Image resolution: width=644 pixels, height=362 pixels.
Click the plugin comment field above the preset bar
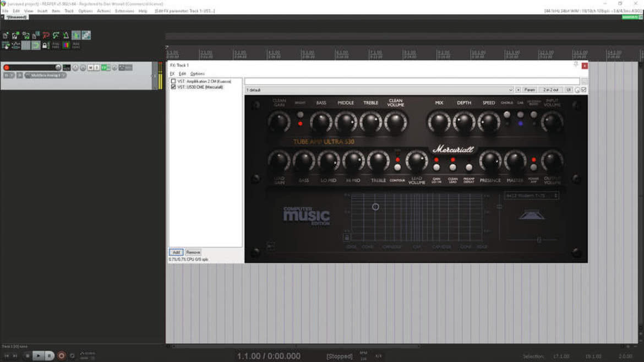(x=412, y=82)
